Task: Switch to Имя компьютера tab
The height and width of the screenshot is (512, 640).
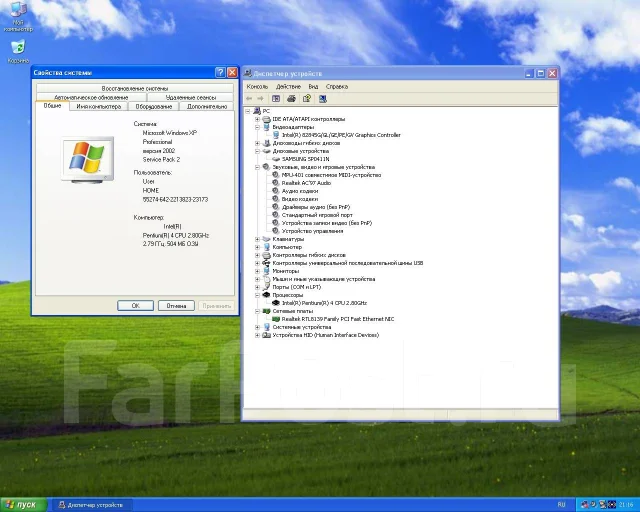Action: 99,107
